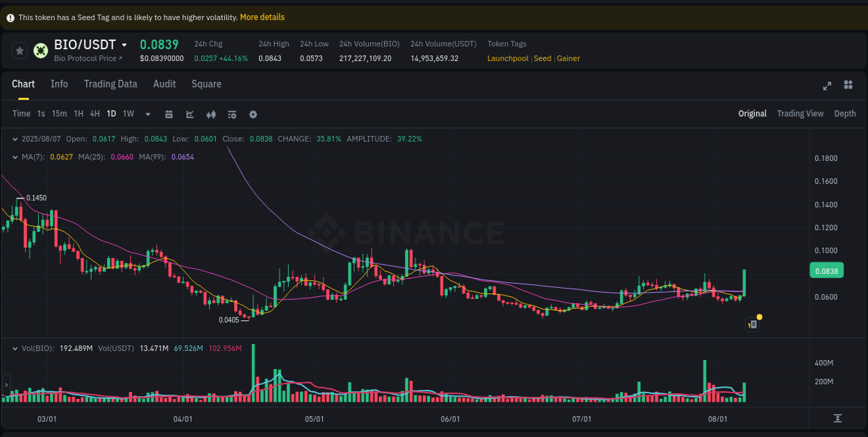Toggle the favorite star for BIO/USDT
Viewport: 868px width, 437px height.
(19, 50)
